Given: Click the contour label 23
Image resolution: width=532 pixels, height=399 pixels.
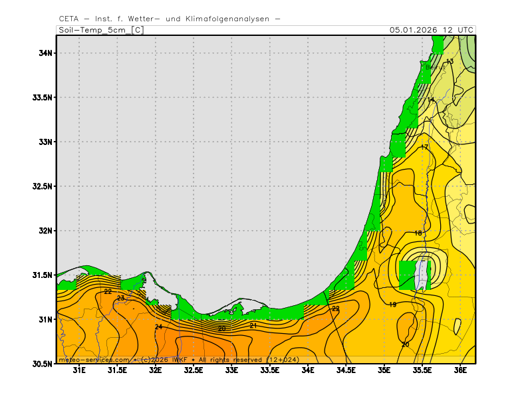Looking at the screenshot, I should click(x=120, y=298).
